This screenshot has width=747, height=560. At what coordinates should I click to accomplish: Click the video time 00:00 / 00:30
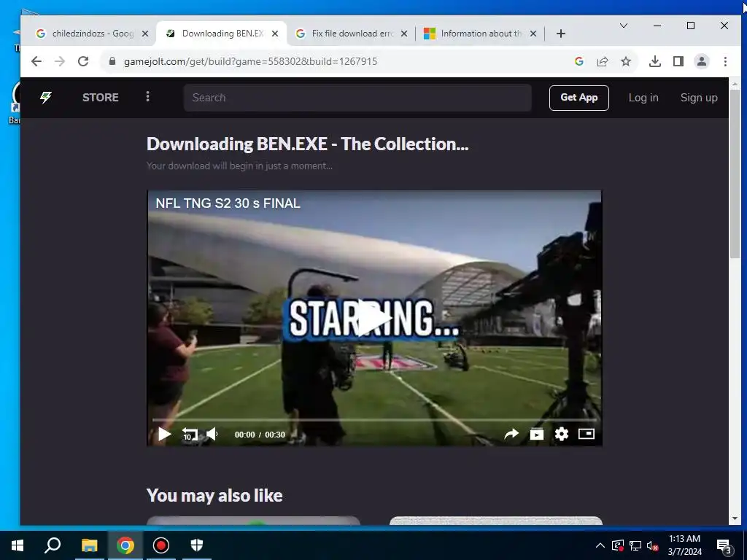260,435
